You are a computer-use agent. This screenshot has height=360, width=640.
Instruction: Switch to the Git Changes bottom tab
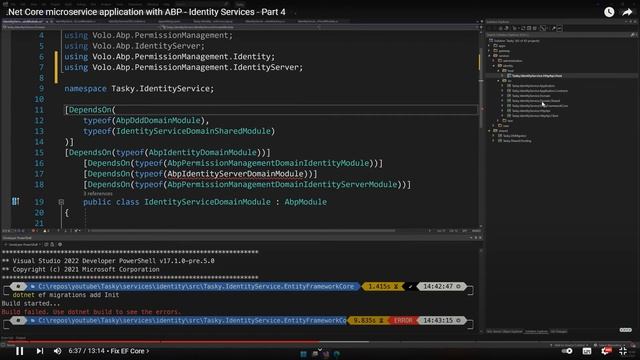pos(558,331)
